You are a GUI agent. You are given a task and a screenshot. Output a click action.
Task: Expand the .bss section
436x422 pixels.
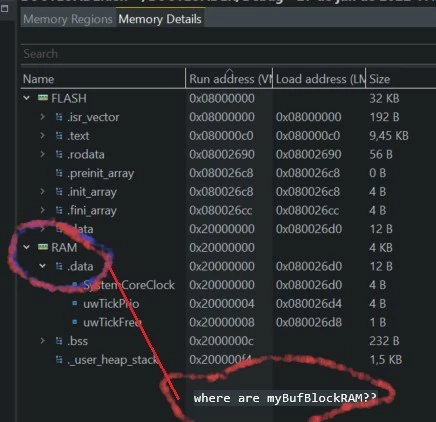43,341
